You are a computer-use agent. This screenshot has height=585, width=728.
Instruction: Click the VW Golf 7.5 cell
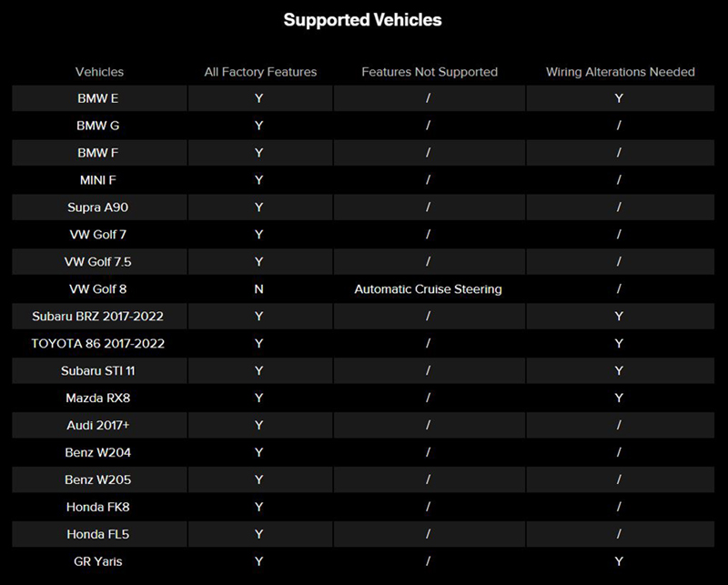coord(98,262)
